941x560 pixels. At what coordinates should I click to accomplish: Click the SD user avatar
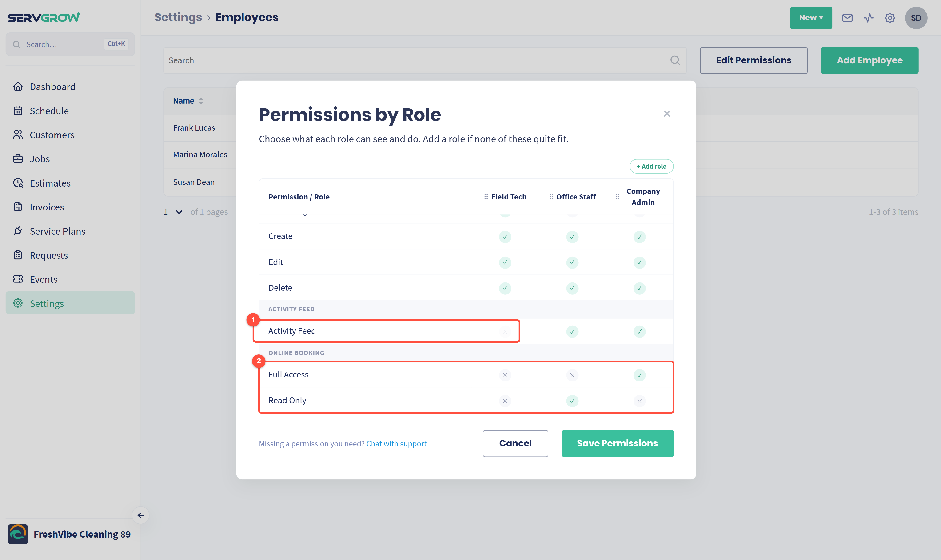pyautogui.click(x=916, y=18)
